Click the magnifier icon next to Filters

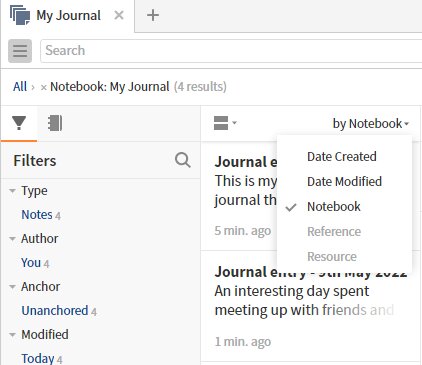point(183,160)
